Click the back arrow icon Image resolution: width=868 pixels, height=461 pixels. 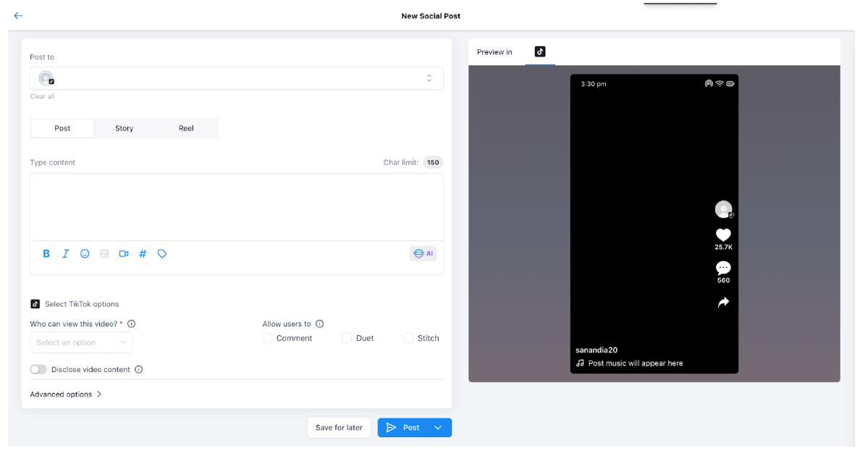(18, 16)
